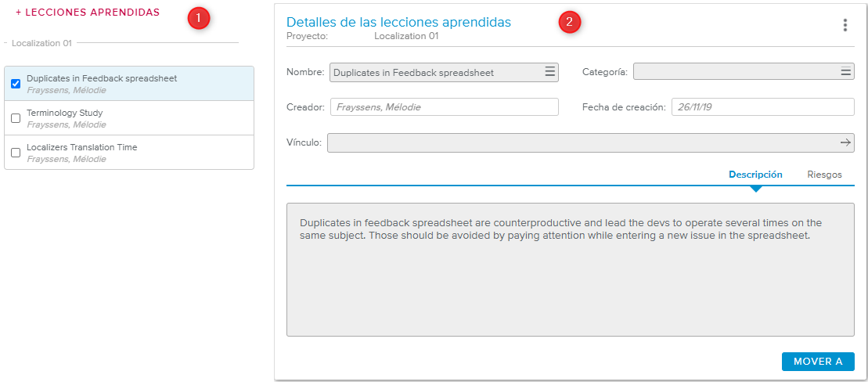The width and height of the screenshot is (868, 382).
Task: Switch to the Riesgos tab
Action: pyautogui.click(x=824, y=175)
